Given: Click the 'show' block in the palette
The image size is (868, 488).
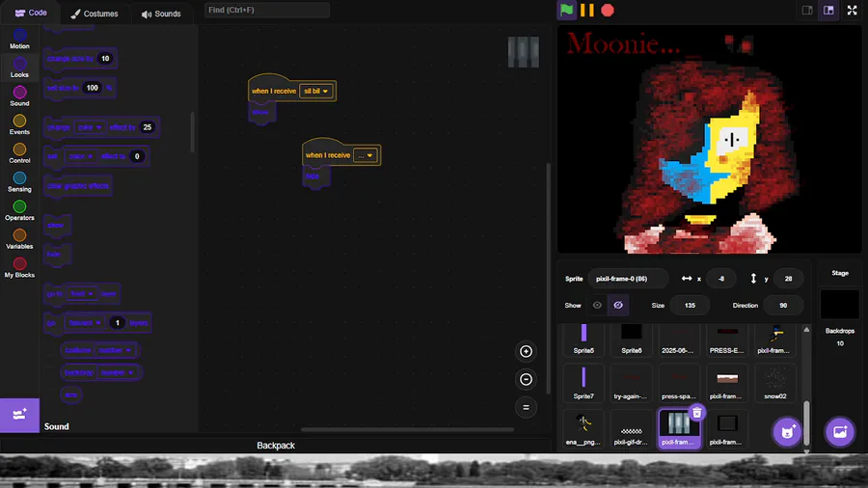Looking at the screenshot, I should coord(57,225).
